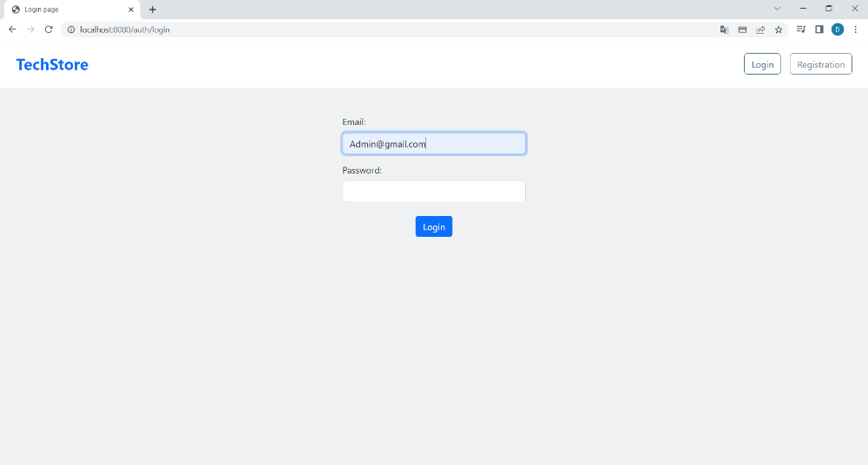Viewport: 868px width, 465px height.
Task: Click the browser forward arrow
Action: (30, 29)
